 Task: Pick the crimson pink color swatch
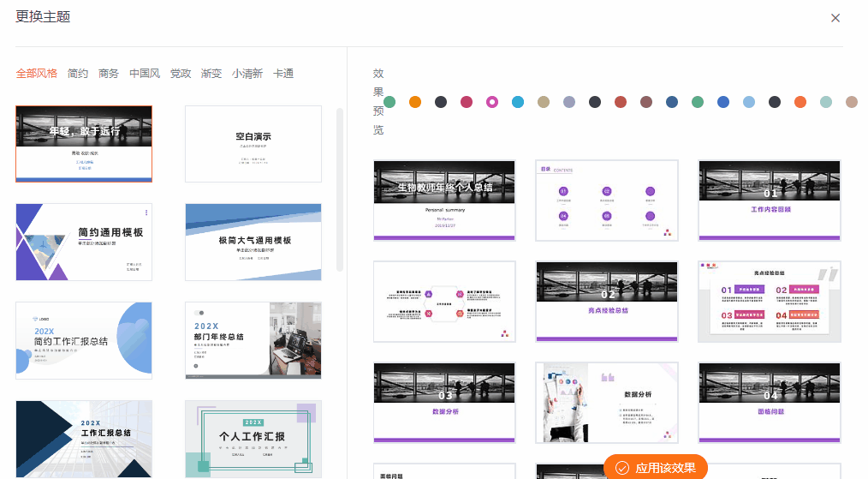coord(467,102)
